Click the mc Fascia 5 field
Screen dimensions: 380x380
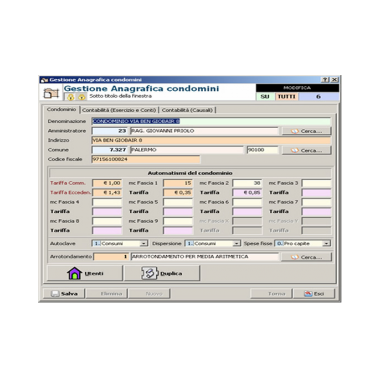[178, 202]
